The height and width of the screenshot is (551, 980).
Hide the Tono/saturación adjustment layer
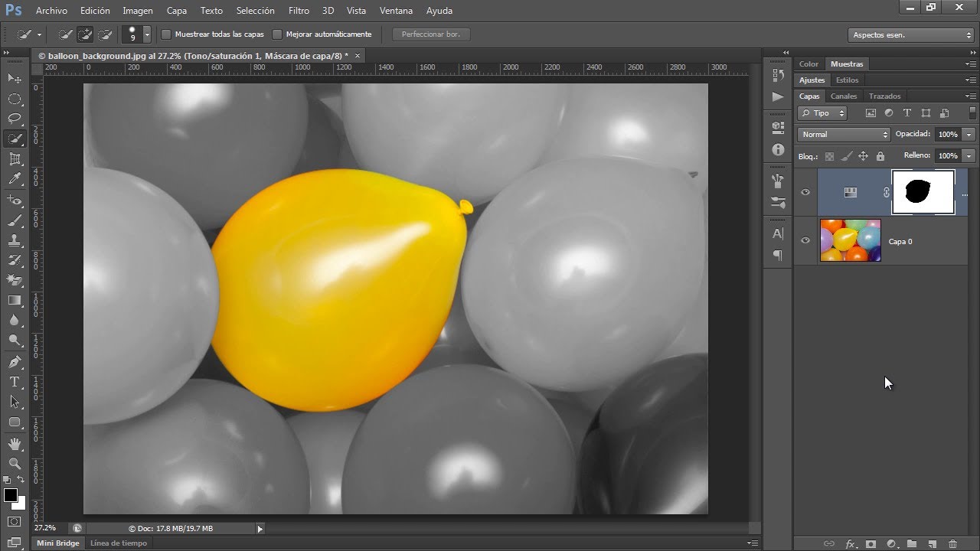pyautogui.click(x=805, y=192)
